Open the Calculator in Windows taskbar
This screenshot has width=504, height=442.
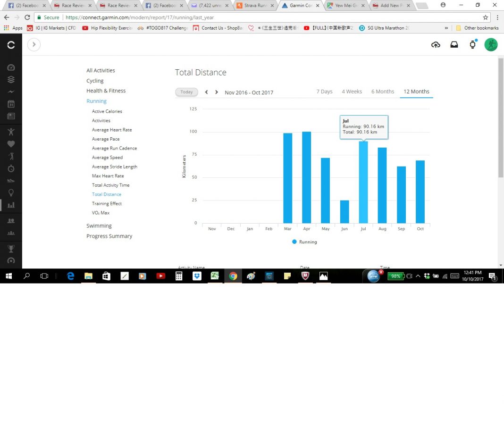[x=179, y=276]
